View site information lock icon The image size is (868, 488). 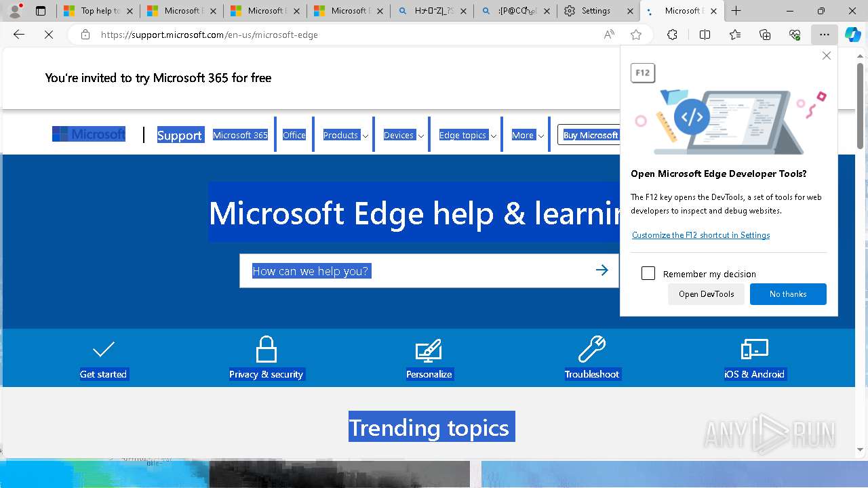click(85, 35)
